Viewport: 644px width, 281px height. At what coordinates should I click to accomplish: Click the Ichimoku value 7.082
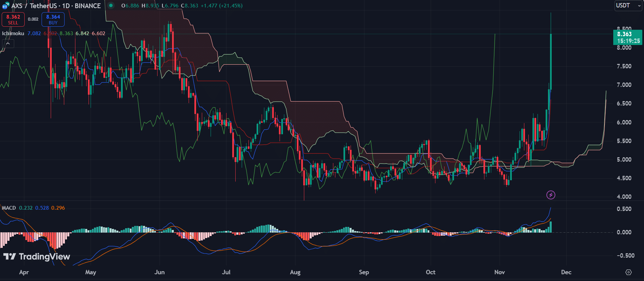pos(34,33)
